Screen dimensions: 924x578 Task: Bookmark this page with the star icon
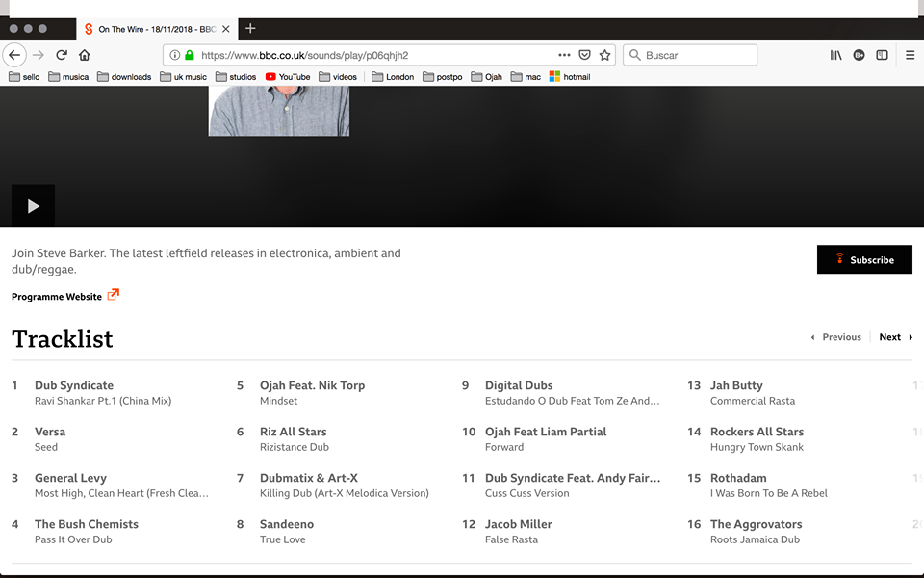604,55
